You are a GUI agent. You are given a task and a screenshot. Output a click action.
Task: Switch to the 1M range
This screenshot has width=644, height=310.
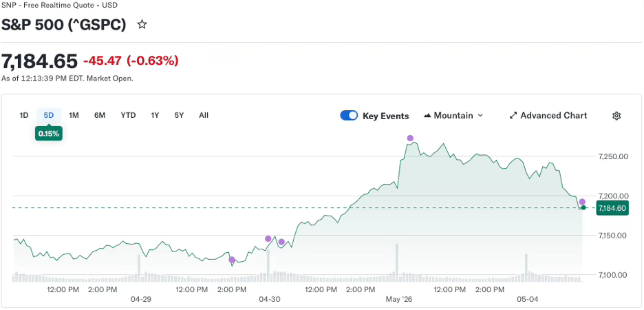[74, 116]
